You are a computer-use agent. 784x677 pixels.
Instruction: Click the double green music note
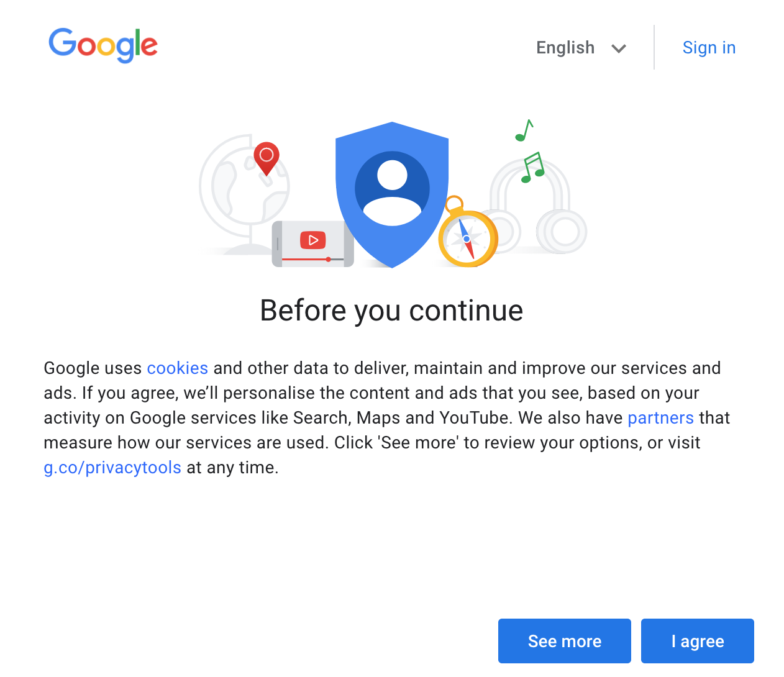click(532, 168)
